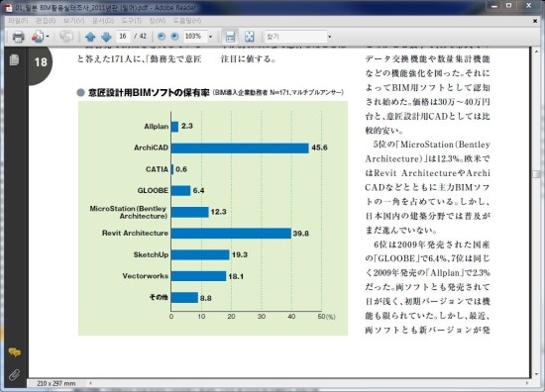The height and width of the screenshot is (392, 545).
Task: Click the page number field showing 16
Action: (123, 36)
